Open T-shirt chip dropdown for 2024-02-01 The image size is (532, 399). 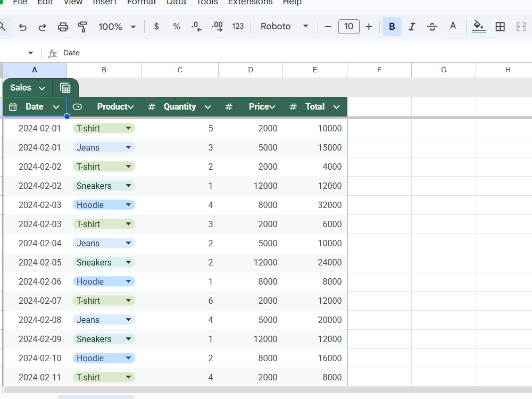click(128, 128)
